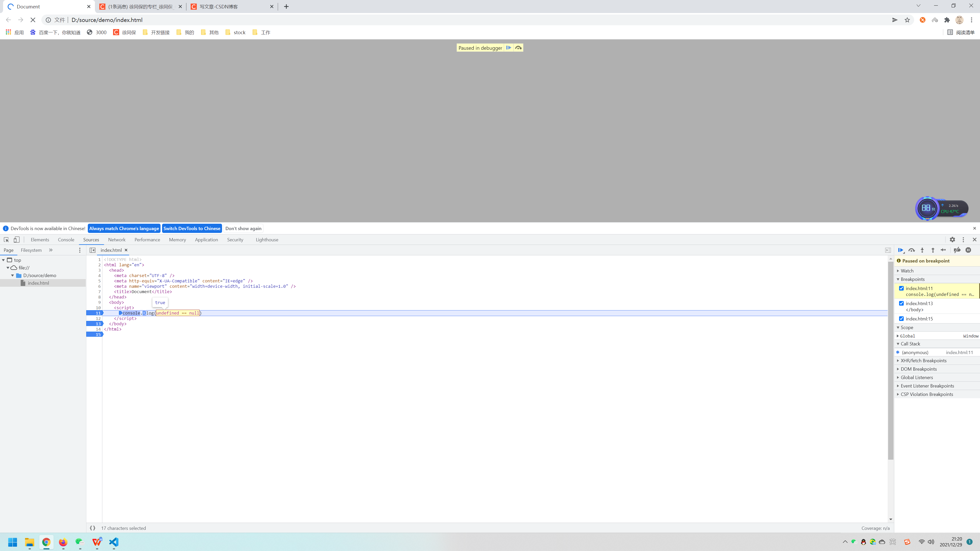Deactivate breakpoints icon
Image resolution: width=980 pixels, height=551 pixels.
(x=957, y=250)
